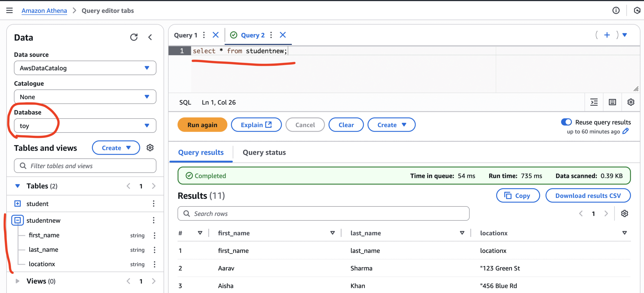Collapse the studentnew table columns
This screenshot has width=644, height=293.
pyautogui.click(x=18, y=220)
